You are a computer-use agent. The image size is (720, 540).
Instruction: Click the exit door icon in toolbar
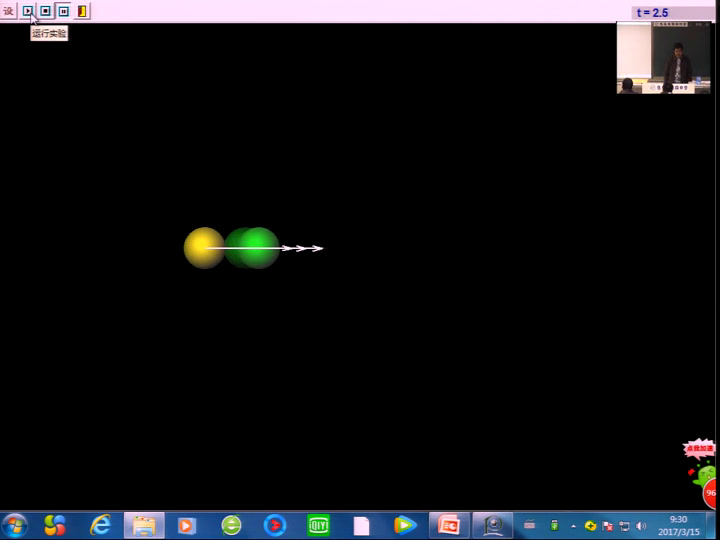[x=81, y=11]
